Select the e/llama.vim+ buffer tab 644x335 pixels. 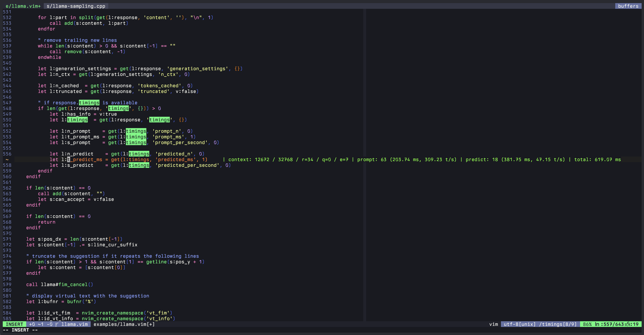coord(23,6)
